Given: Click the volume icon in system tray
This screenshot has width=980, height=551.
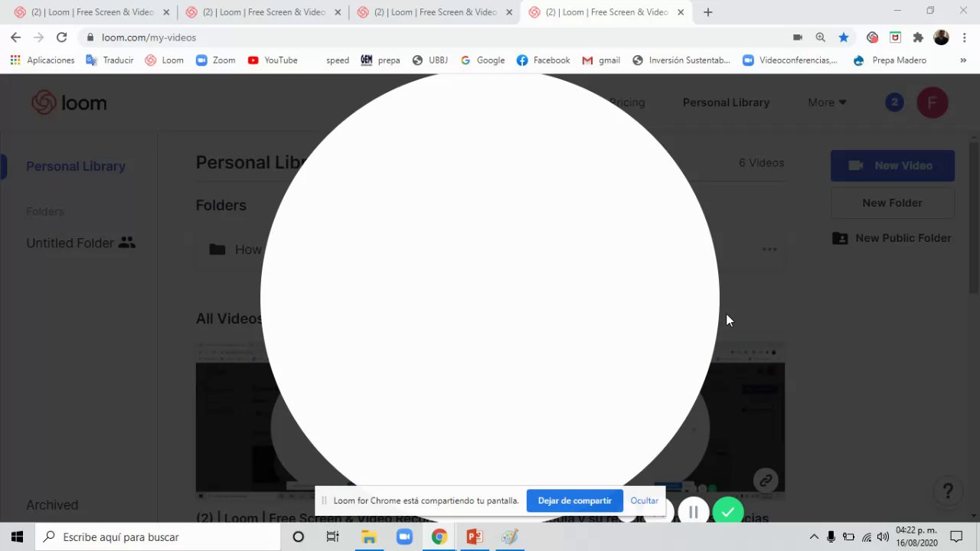Looking at the screenshot, I should pyautogui.click(x=883, y=537).
